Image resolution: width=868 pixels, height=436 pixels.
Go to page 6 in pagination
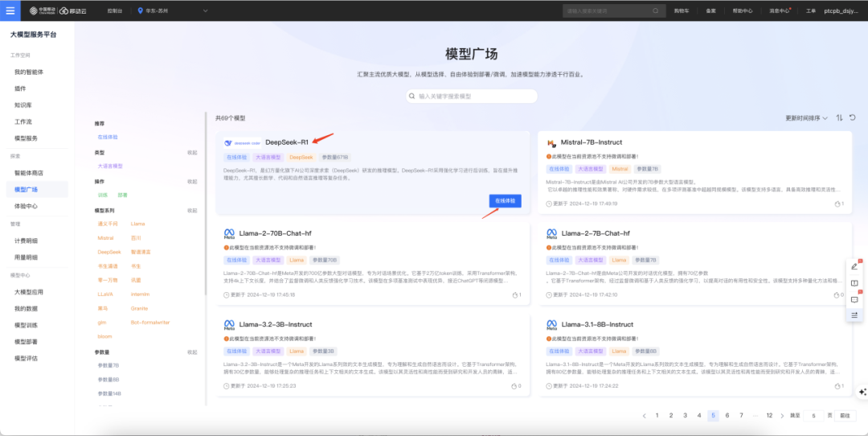727,416
